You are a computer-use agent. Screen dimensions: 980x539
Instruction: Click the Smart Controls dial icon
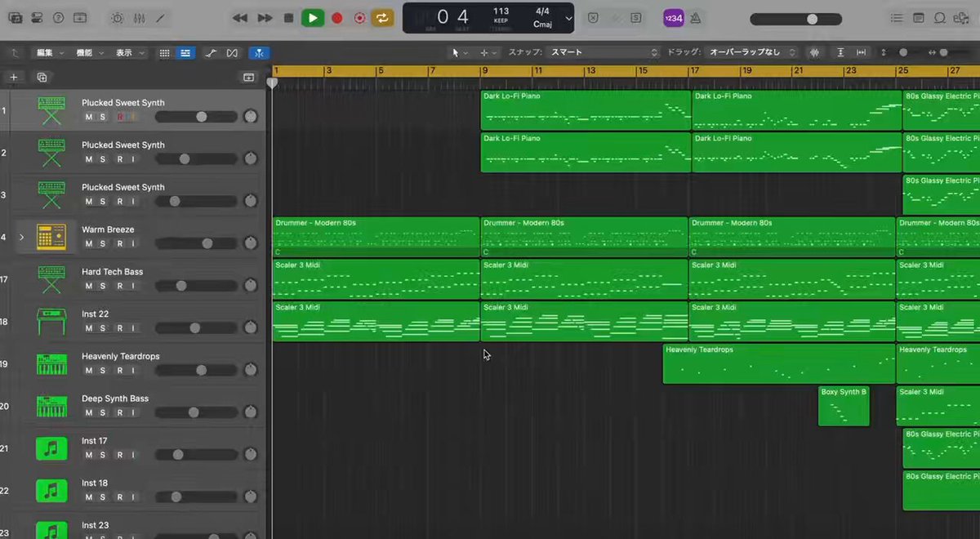pos(118,18)
